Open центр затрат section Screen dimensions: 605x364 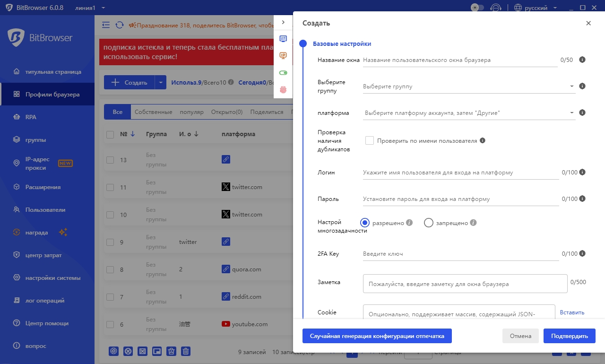(47, 255)
